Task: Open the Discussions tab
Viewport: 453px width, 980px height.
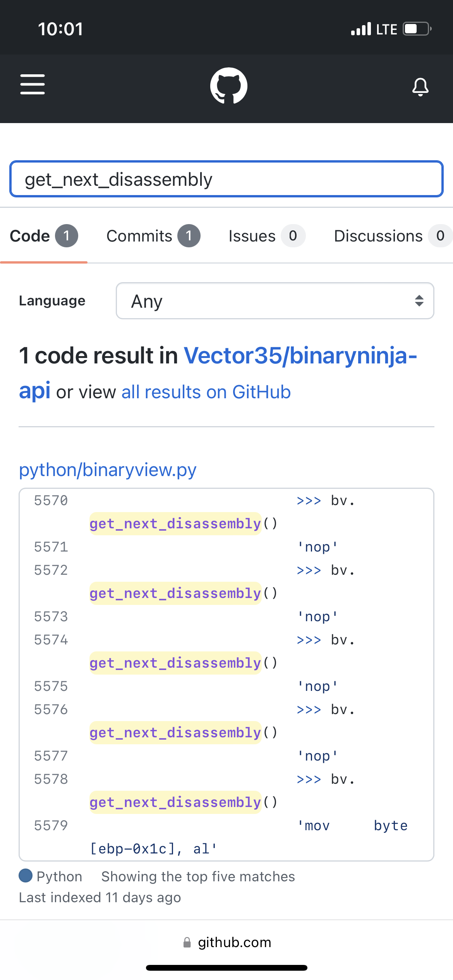Action: point(391,236)
